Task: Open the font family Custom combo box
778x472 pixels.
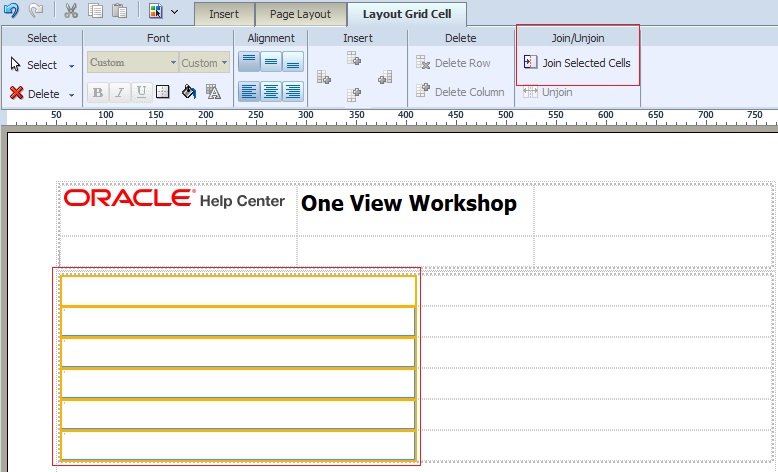Action: click(x=132, y=63)
